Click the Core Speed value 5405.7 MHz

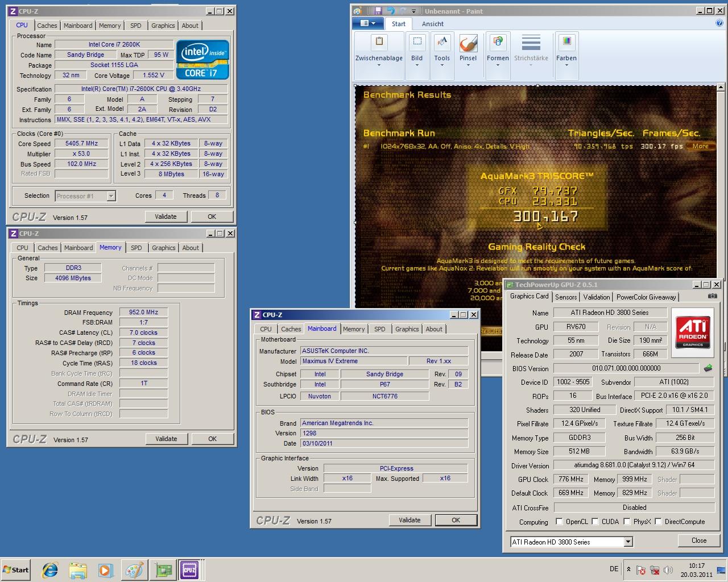81,144
